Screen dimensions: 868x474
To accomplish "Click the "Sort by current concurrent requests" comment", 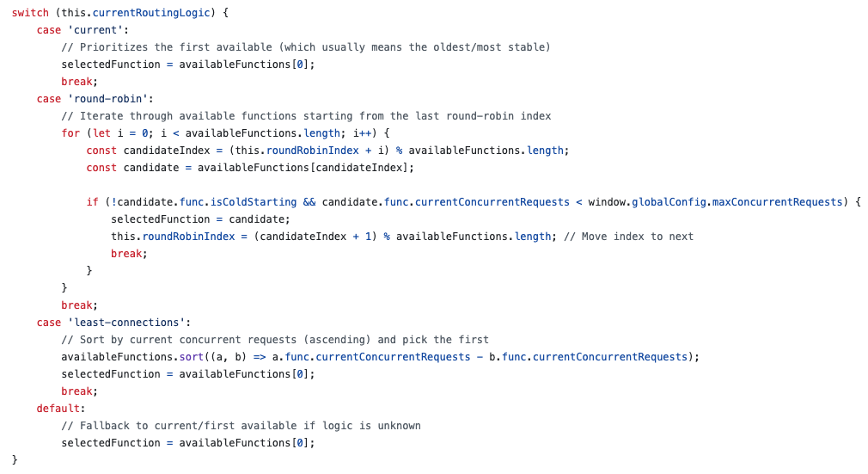I will tap(275, 340).
